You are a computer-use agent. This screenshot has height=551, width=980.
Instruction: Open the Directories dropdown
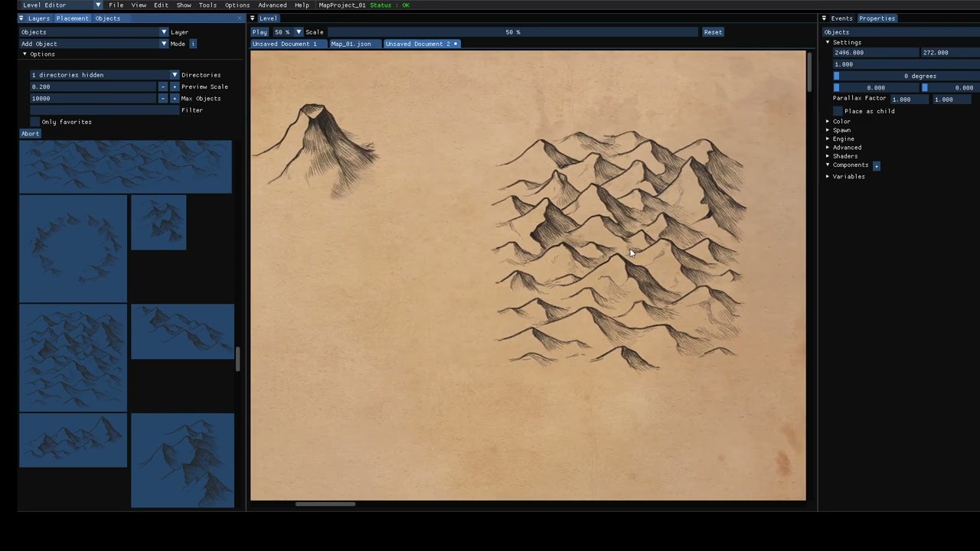104,75
